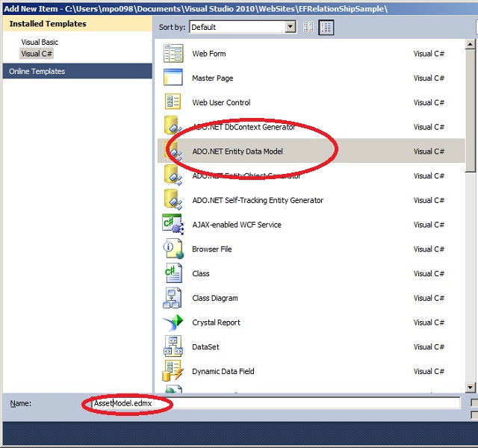
Task: Click the template list scroll down arrow
Action: click(x=470, y=388)
